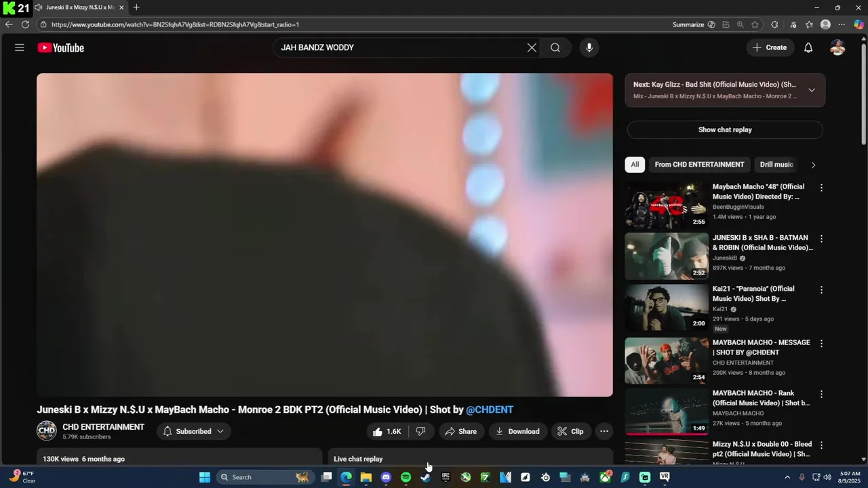
Task: Open the Windows Start menu
Action: click(204, 477)
